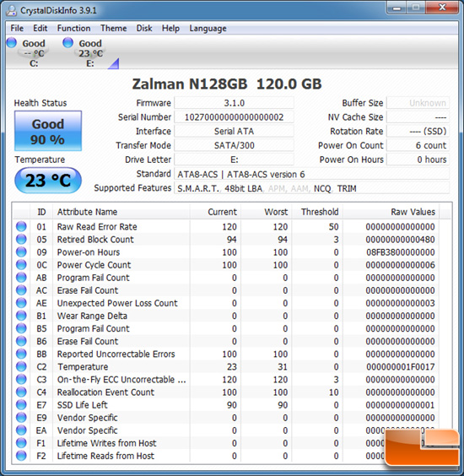Screen dimensions: 464x476
Task: Click the status orb for On-the-Fly ECC Uncorrectable
Action: (x=21, y=380)
